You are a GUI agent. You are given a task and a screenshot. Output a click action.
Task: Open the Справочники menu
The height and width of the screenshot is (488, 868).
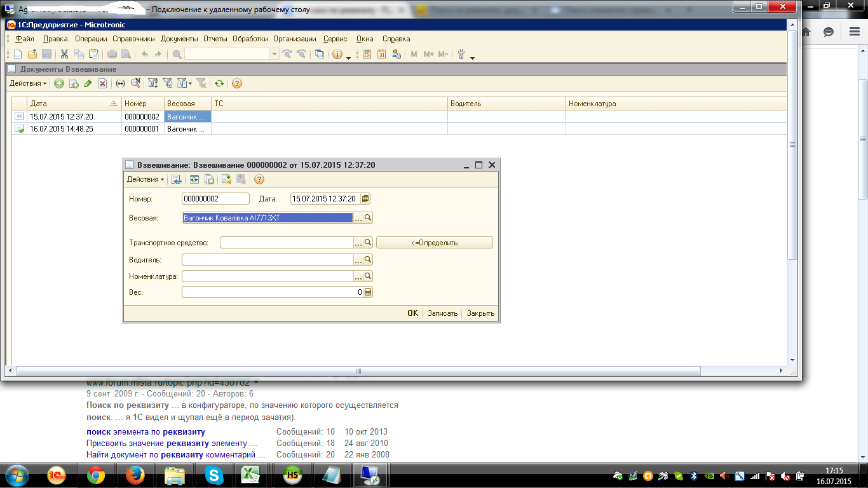click(x=133, y=39)
